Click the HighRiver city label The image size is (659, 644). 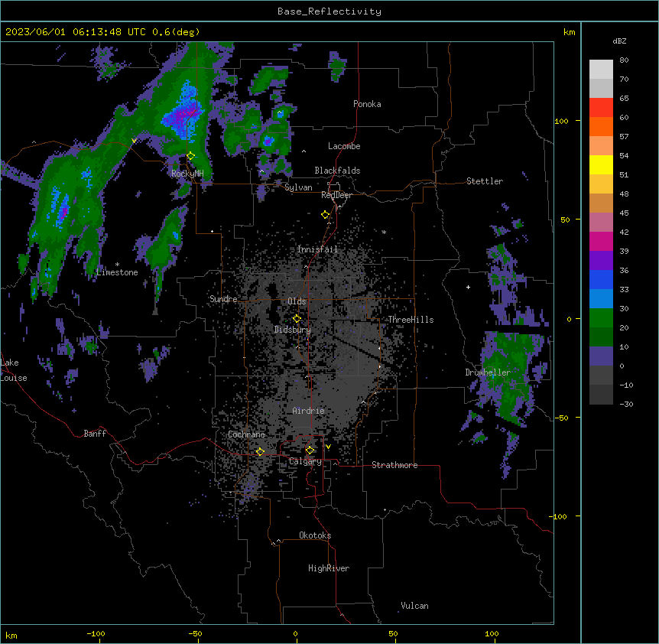[x=329, y=568]
